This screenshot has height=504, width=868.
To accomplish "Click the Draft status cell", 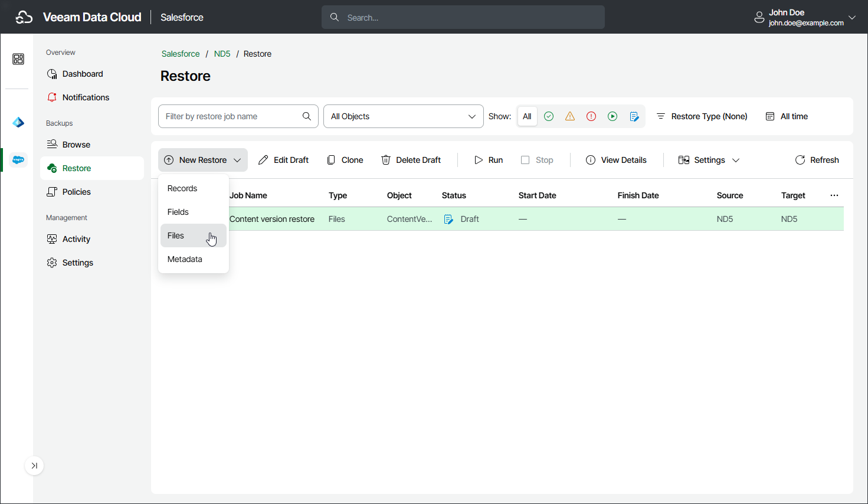I will [461, 219].
